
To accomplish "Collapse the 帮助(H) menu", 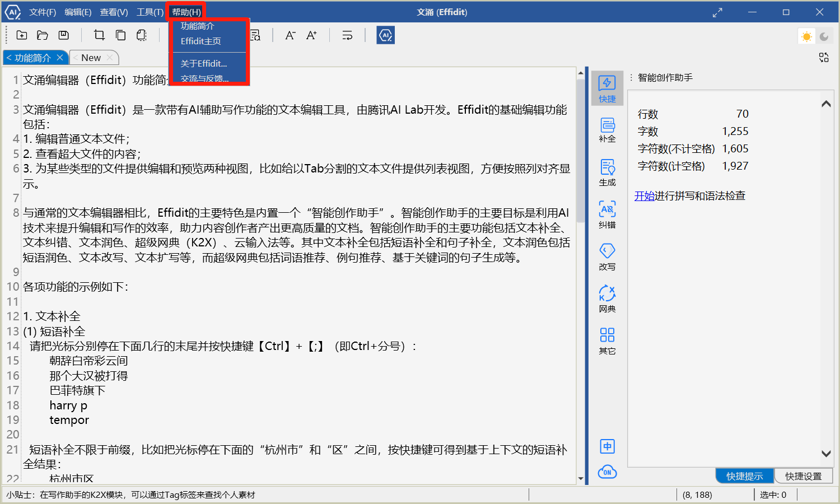I will [x=186, y=12].
